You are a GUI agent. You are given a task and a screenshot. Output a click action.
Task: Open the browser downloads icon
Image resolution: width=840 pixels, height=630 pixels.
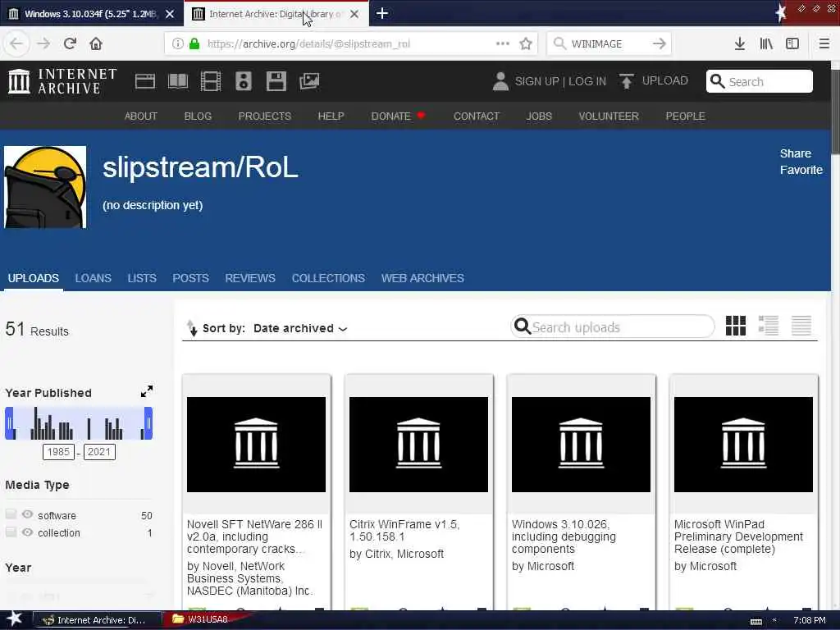point(740,43)
